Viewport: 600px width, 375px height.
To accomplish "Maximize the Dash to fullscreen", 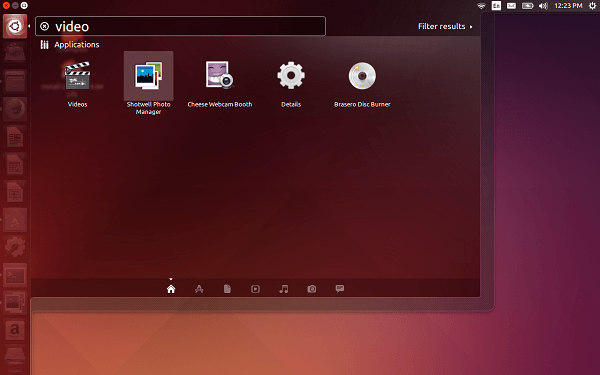I will (x=24, y=5).
